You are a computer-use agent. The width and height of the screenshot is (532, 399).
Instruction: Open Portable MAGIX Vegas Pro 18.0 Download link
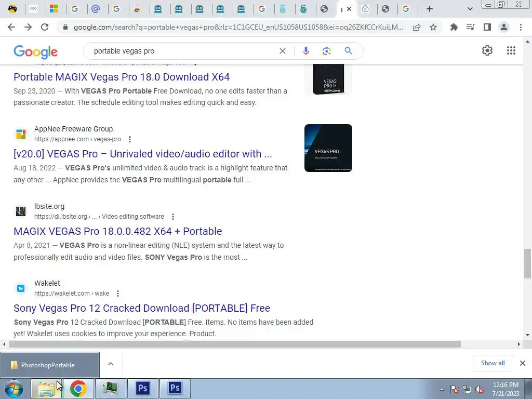pos(122,77)
